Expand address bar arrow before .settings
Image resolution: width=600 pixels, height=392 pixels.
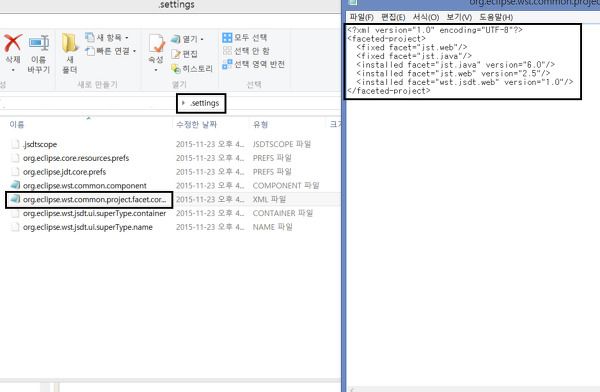point(184,103)
